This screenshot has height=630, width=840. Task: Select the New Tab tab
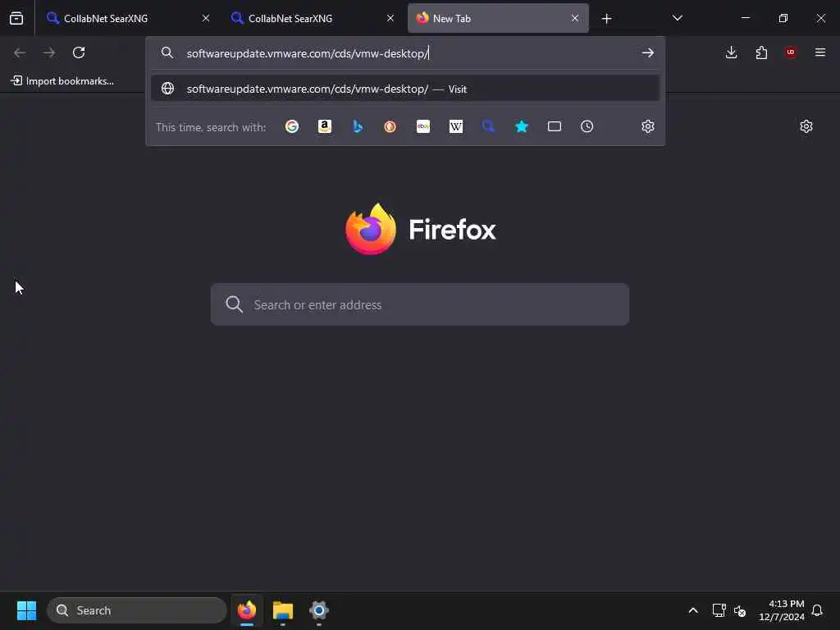[498, 18]
